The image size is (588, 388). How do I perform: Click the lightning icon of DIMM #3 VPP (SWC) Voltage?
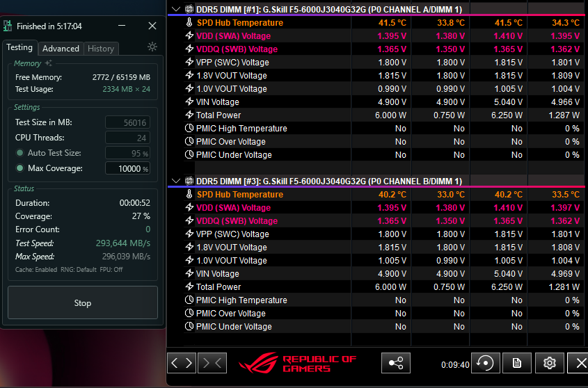click(x=189, y=234)
